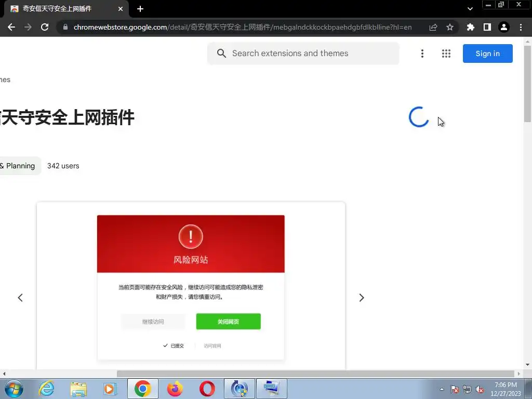The height and width of the screenshot is (399, 532).
Task: Open Windows Media Player from the taskbar
Action: [110, 389]
